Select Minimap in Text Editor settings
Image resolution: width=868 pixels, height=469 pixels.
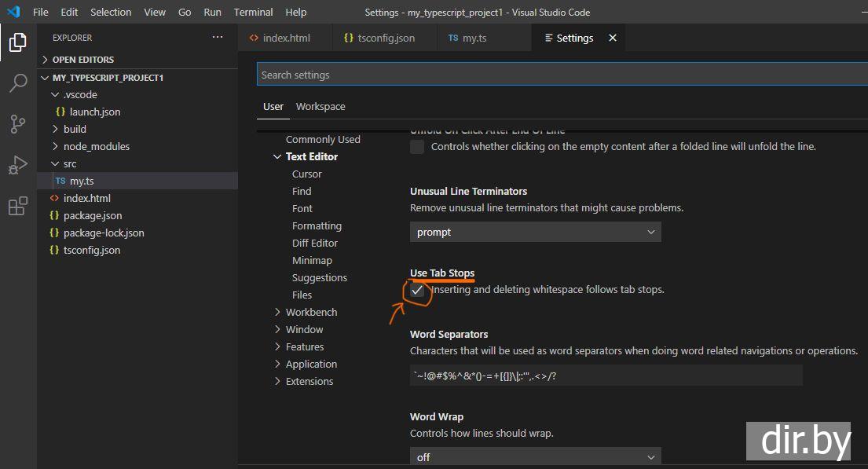click(312, 260)
